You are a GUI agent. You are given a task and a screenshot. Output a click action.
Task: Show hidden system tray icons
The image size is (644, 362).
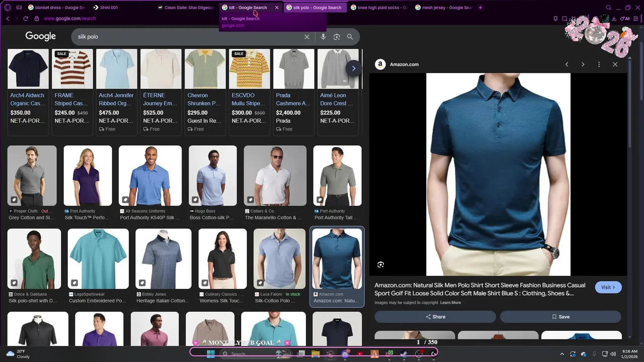click(x=562, y=354)
